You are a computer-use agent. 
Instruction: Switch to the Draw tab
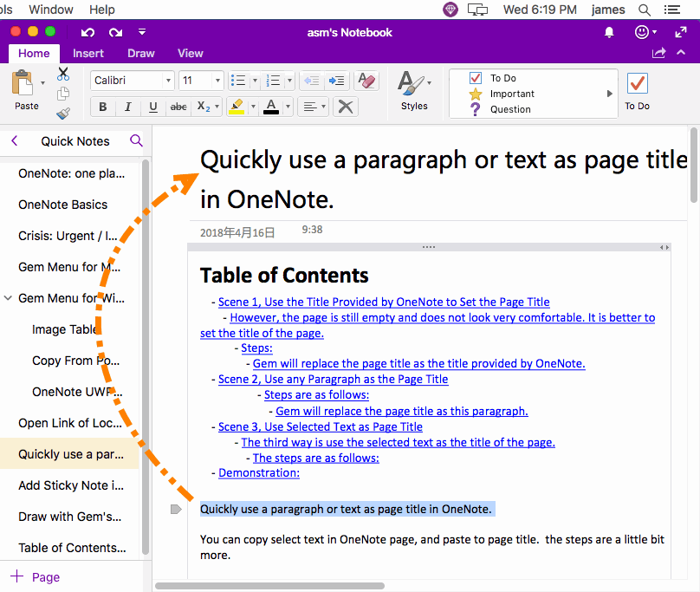coord(141,53)
